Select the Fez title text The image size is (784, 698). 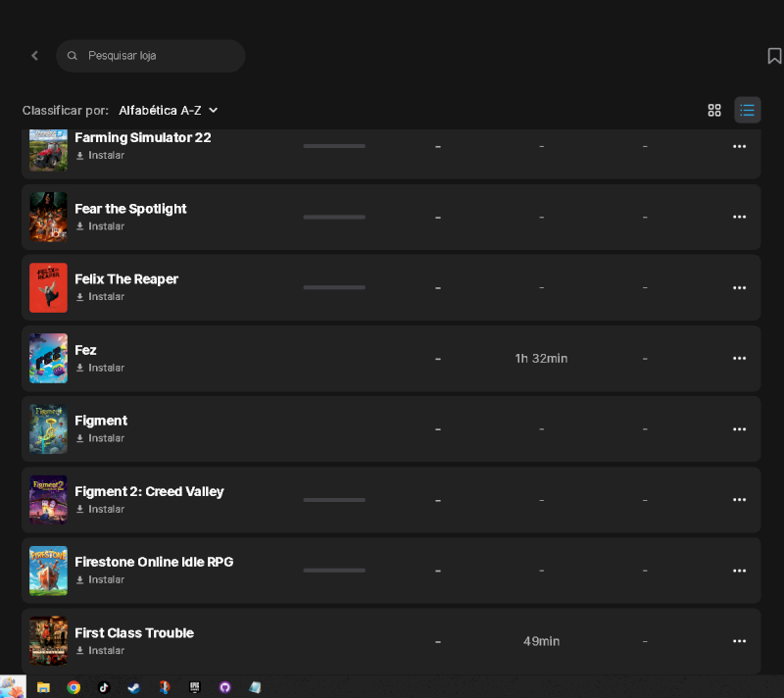[85, 350]
